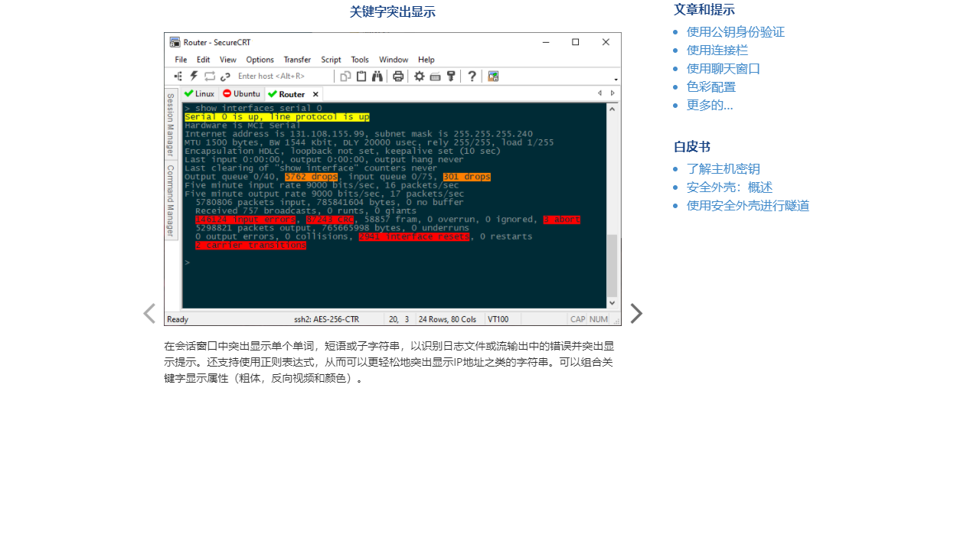The height and width of the screenshot is (551, 980).
Task: Open Quick Connect with the lightning icon
Action: (193, 76)
